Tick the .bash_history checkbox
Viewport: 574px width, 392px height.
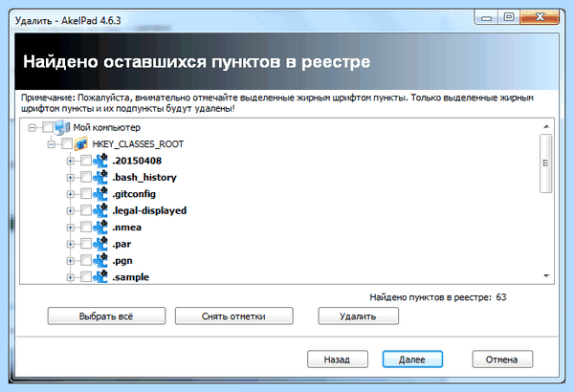click(86, 177)
